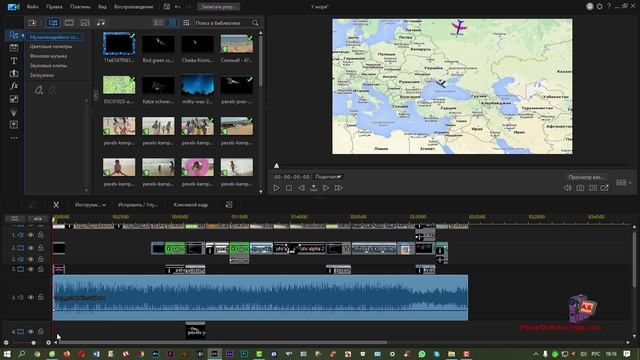
Task: Hide track 3 video via eye
Action: [31, 269]
